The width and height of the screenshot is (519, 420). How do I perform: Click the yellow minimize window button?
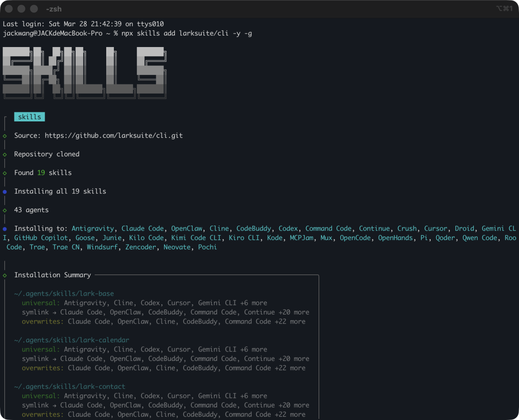21,9
